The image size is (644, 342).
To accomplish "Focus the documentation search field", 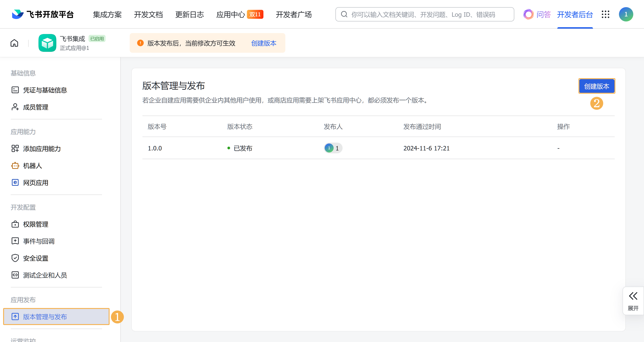I will click(425, 15).
